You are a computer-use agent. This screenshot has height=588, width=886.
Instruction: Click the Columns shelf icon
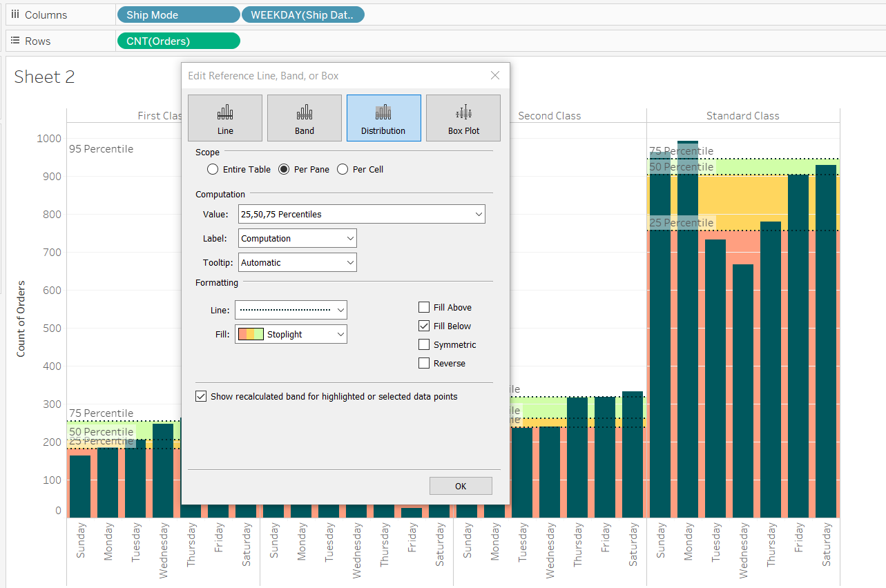point(15,14)
